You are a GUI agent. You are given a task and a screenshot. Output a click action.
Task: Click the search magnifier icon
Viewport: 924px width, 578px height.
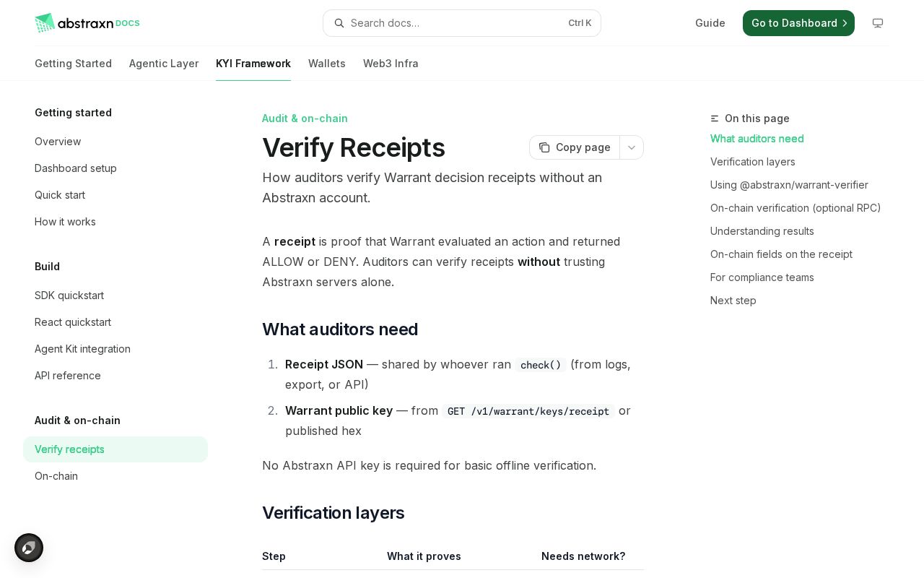click(339, 23)
